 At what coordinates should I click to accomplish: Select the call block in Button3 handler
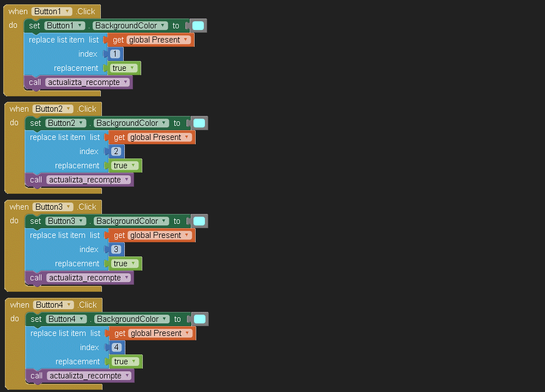36,278
